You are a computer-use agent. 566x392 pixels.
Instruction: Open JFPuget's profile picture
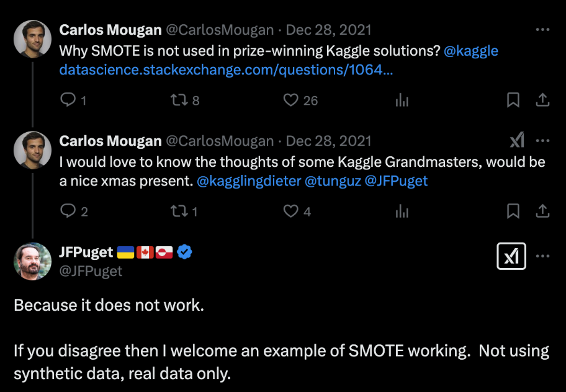tap(32, 261)
